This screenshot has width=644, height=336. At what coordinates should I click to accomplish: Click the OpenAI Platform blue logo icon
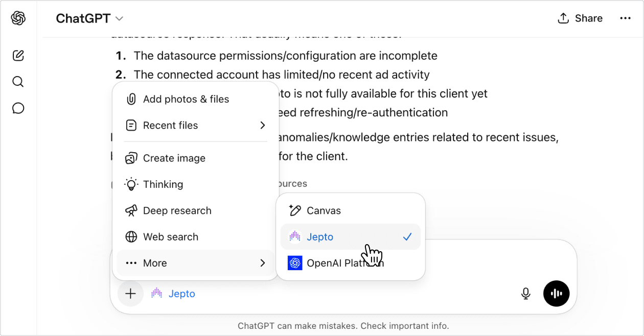(295, 263)
